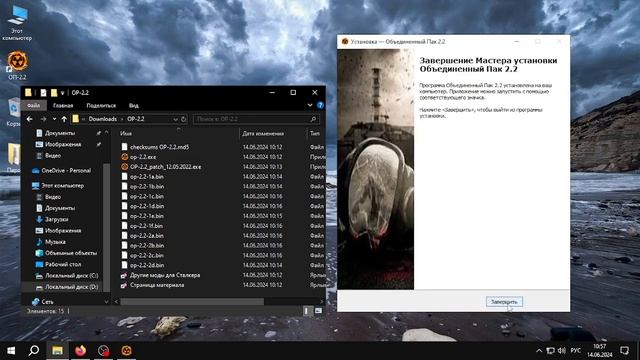Image resolution: width=640 pixels, height=360 pixels.
Task: Open the Вид ribbon tab
Action: [x=133, y=105]
